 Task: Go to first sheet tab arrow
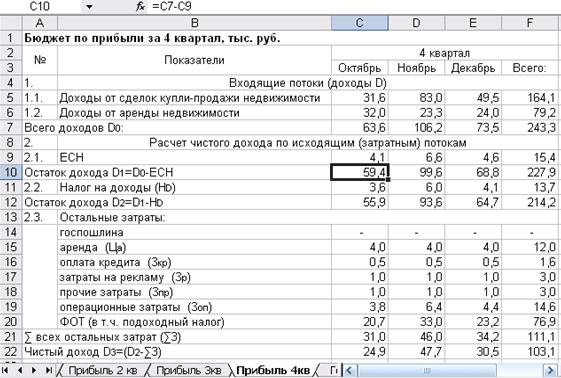pyautogui.click(x=5, y=370)
